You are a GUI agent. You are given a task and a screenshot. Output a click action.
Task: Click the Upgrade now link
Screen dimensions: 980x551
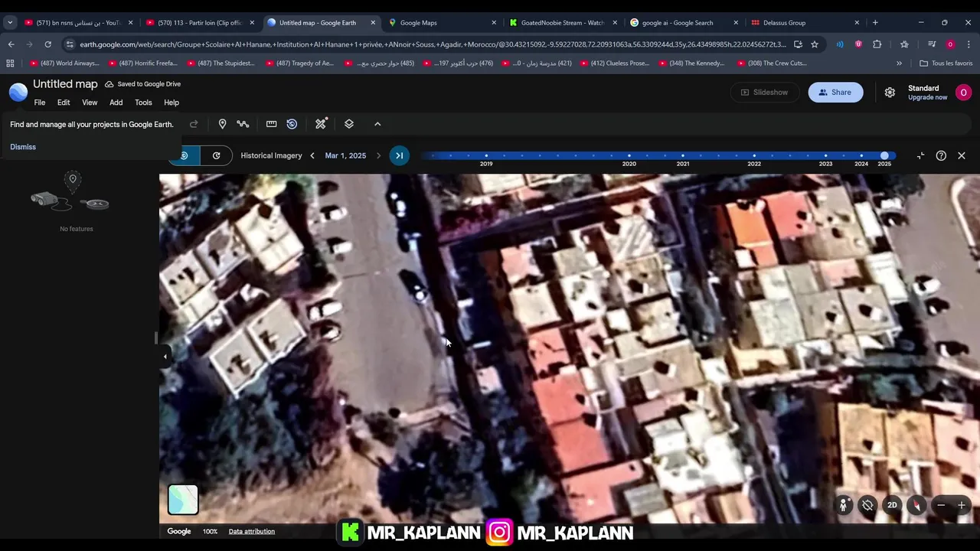(927, 97)
